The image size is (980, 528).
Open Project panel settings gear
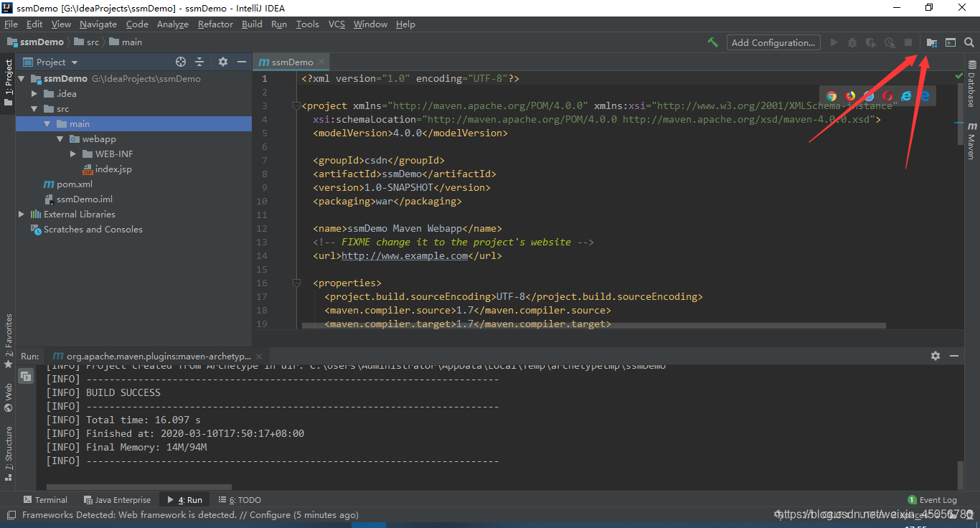[x=222, y=62]
